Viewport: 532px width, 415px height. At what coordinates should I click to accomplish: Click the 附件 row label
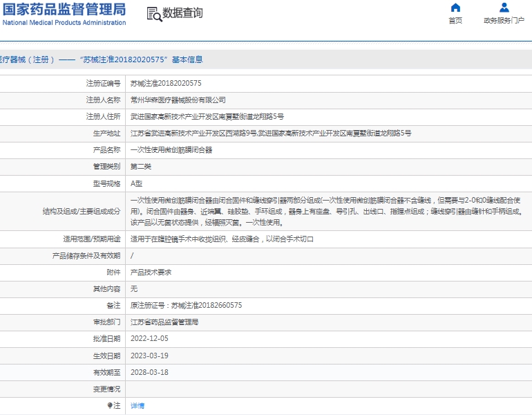coord(114,273)
